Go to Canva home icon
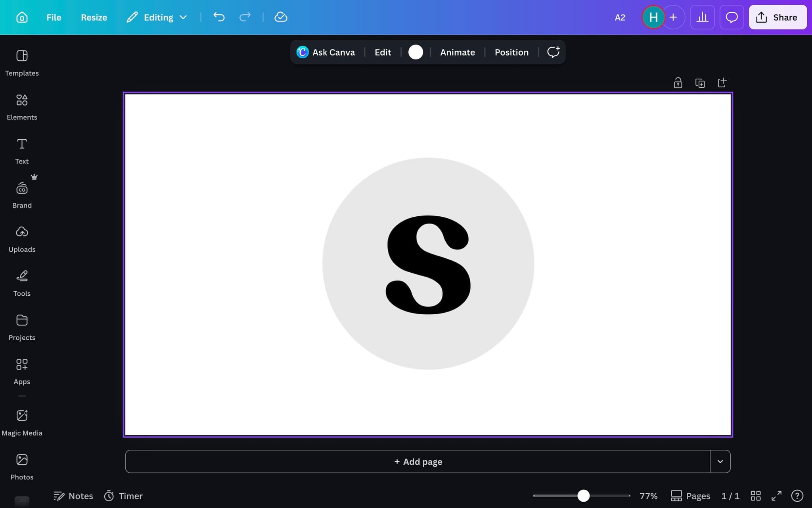The height and width of the screenshot is (508, 812). point(22,17)
